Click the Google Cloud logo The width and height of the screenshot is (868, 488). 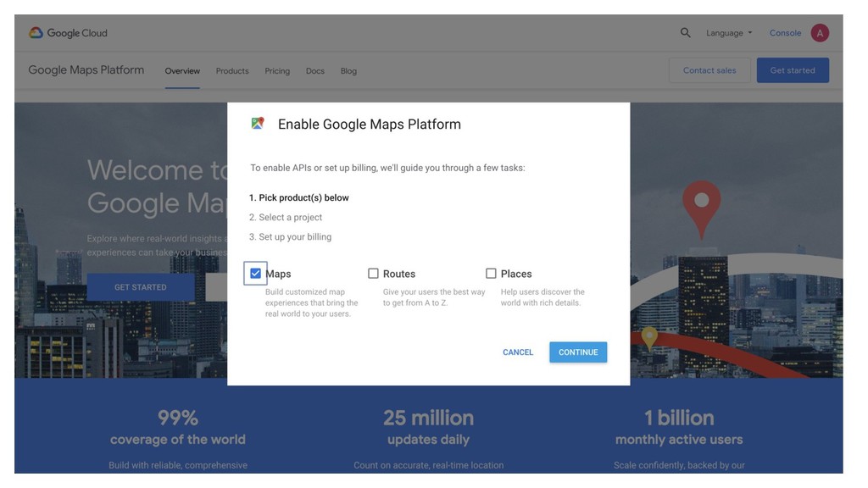(68, 33)
